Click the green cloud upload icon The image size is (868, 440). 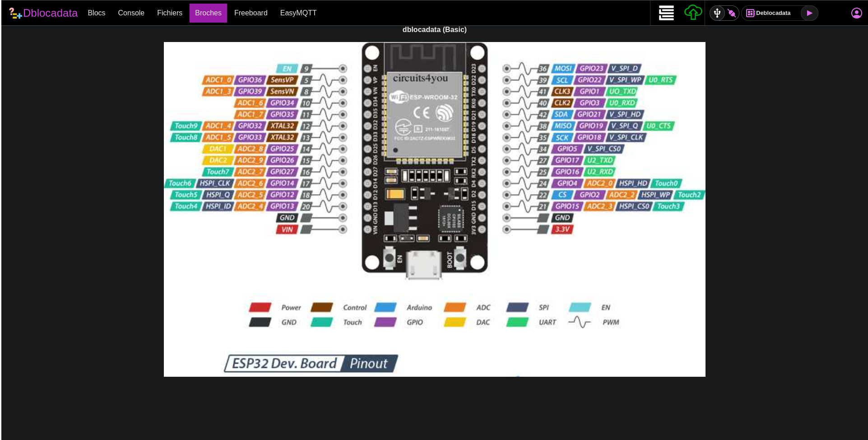[x=693, y=13]
